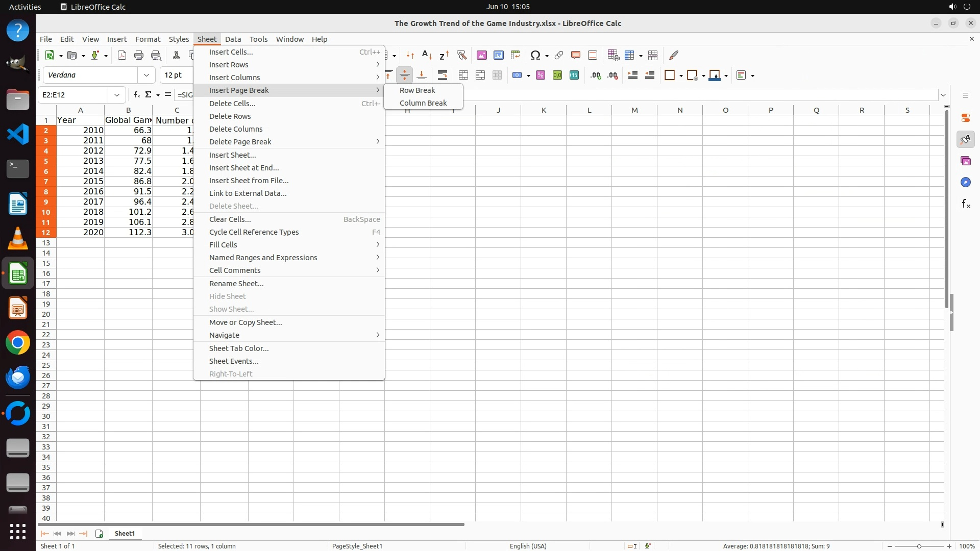Insert a special character with Omega icon
This screenshot has width=980, height=551.
[535, 55]
